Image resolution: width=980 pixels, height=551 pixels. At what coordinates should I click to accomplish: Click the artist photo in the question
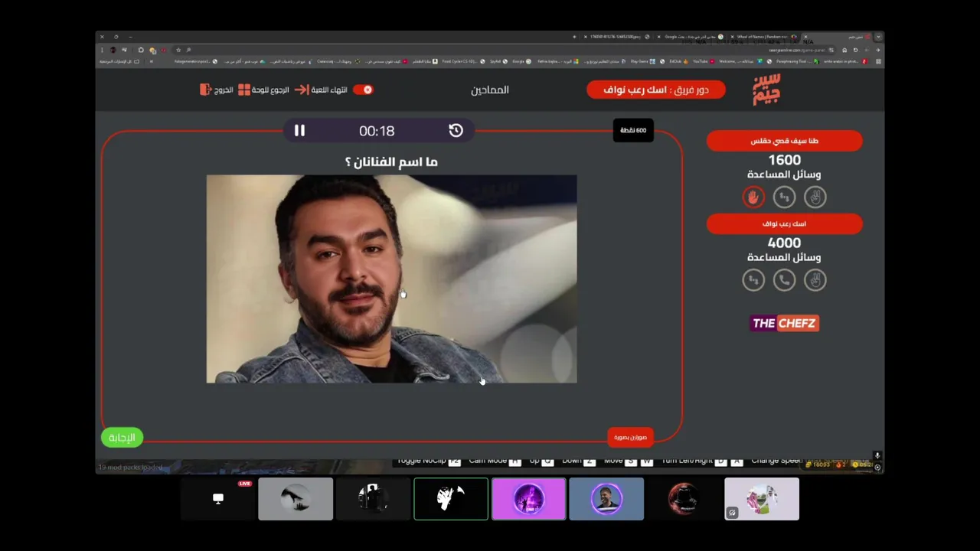391,279
